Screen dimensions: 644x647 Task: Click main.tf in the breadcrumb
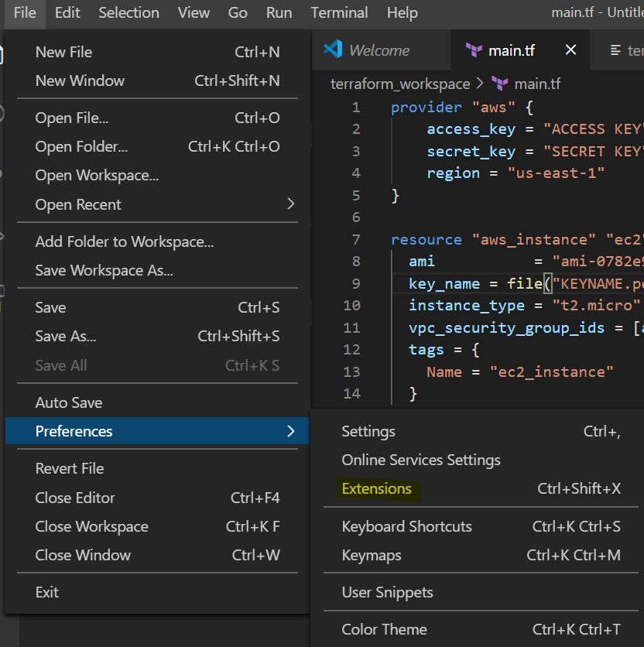pyautogui.click(x=537, y=84)
